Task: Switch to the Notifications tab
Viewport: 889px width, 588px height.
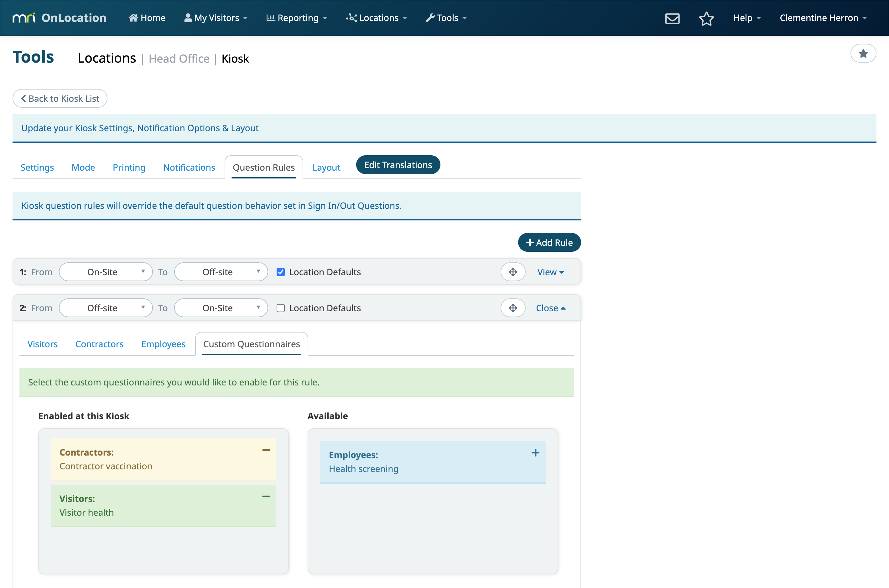Action: tap(189, 167)
